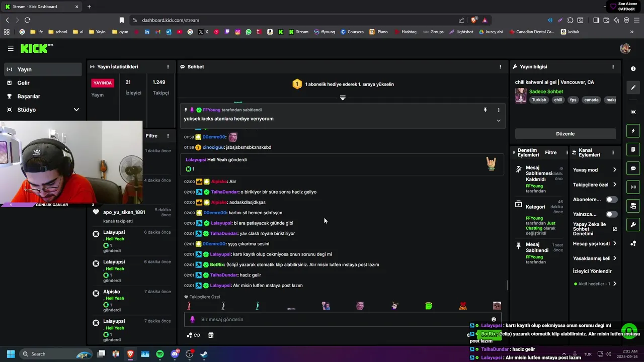Select the wrench tools icon in the right sidebar
Screen dimensions: 644x362
pos(633,224)
